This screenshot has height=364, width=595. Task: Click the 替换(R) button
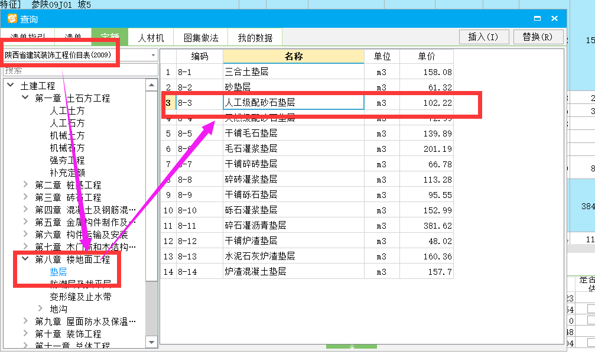click(537, 37)
